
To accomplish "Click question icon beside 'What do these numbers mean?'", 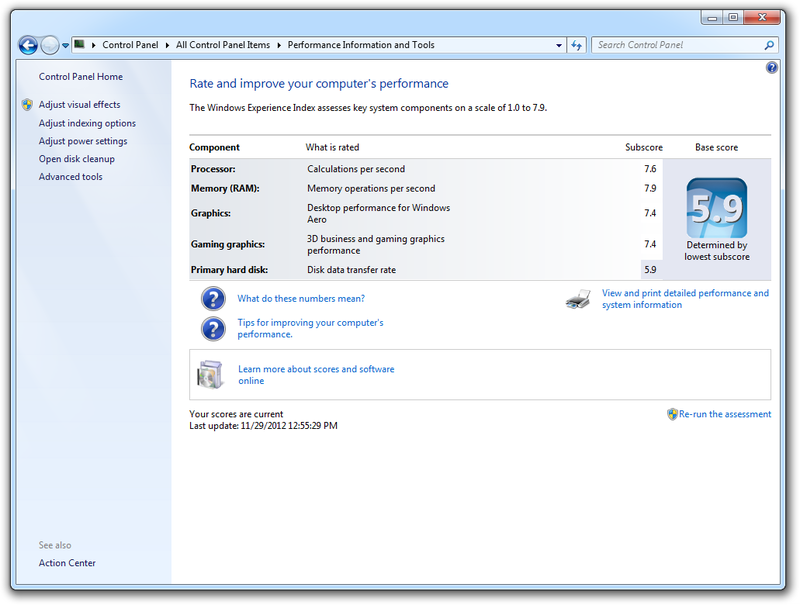I will pyautogui.click(x=213, y=299).
